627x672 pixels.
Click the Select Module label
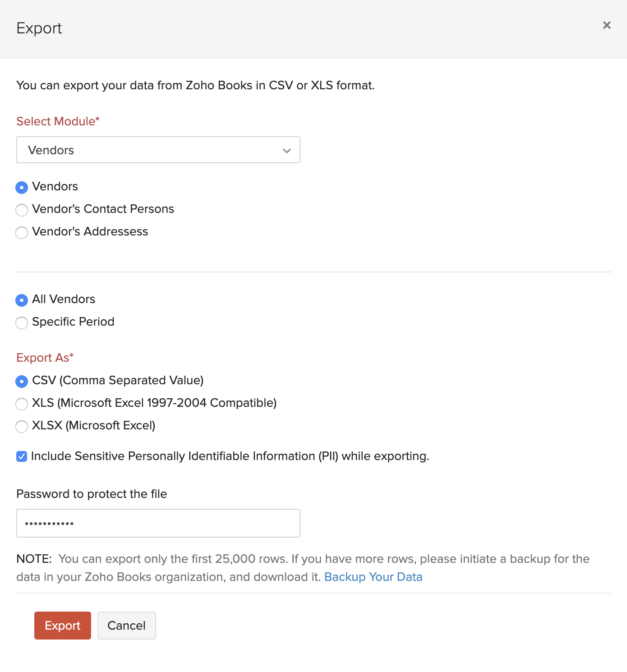coord(57,121)
